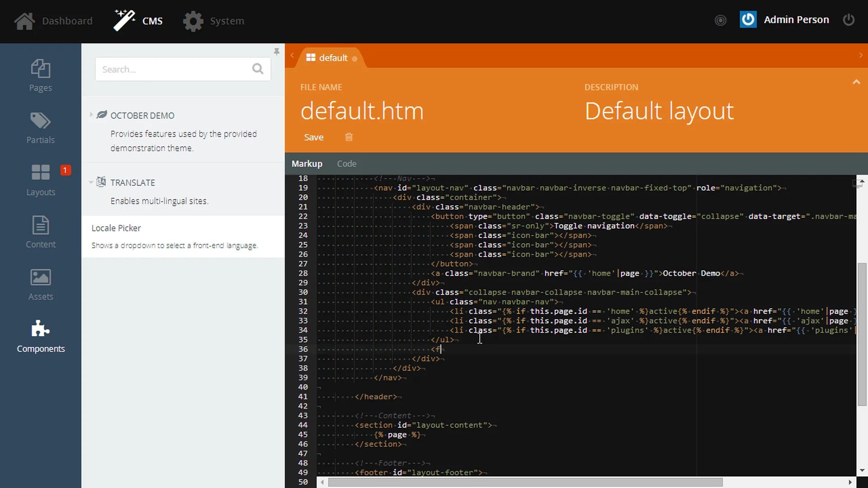The width and height of the screenshot is (868, 488).
Task: Open the Content section
Action: [40, 232]
